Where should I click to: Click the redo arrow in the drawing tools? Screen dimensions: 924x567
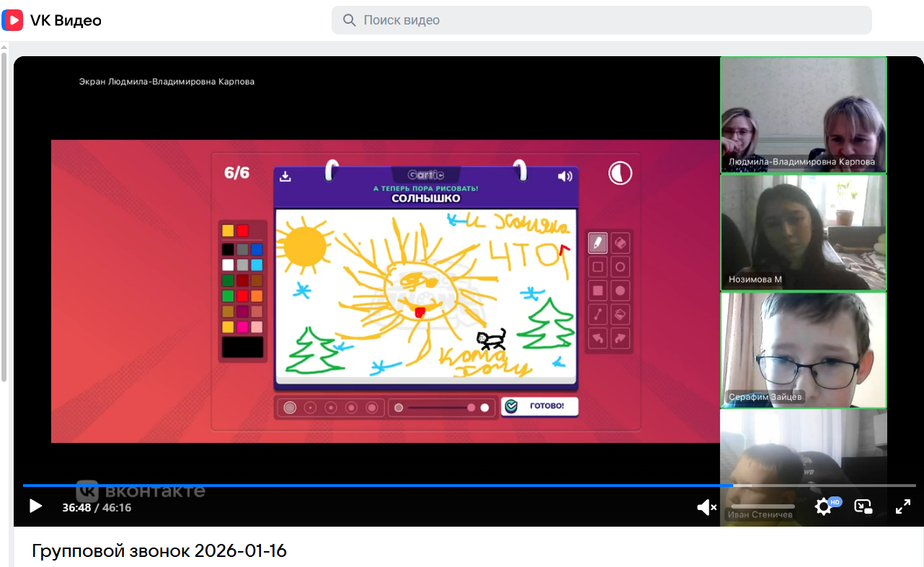(x=620, y=337)
